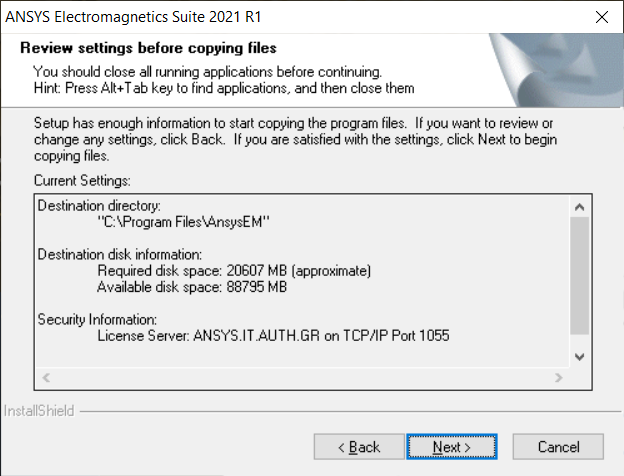Click the Available disk space 88795 MB line
The height and width of the screenshot is (476, 624).
point(192,287)
